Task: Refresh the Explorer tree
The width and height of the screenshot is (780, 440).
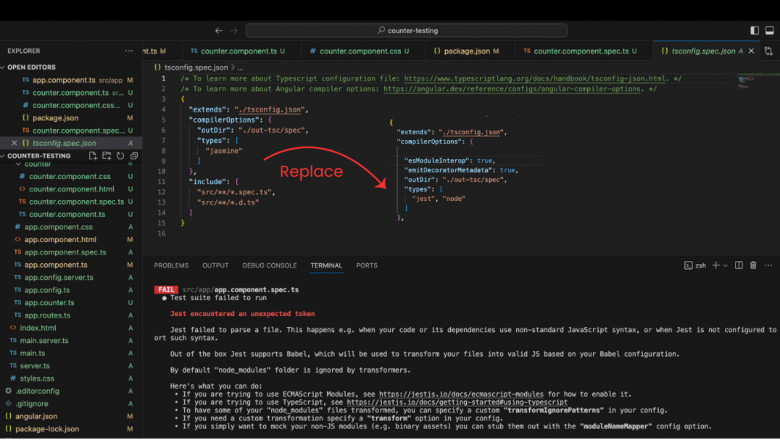Action: [x=120, y=156]
